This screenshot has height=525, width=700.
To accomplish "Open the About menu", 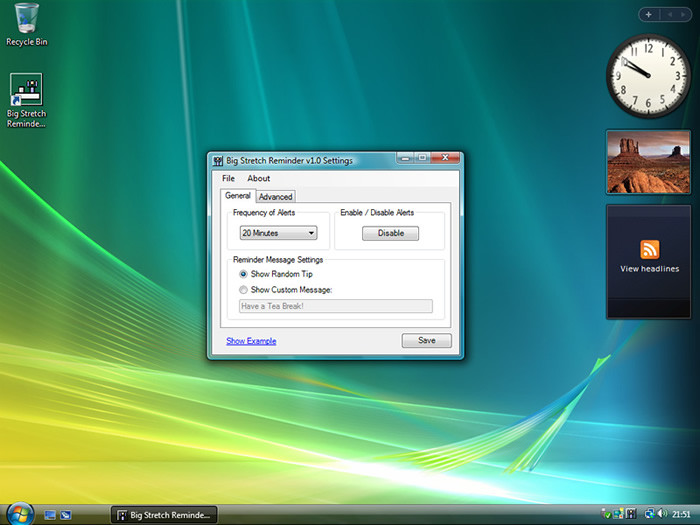I will pyautogui.click(x=258, y=178).
